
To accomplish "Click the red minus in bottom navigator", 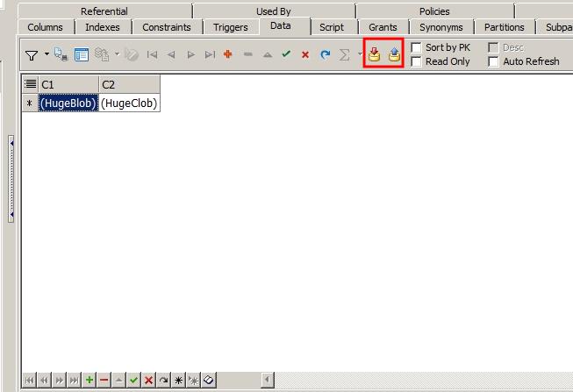I will click(104, 380).
